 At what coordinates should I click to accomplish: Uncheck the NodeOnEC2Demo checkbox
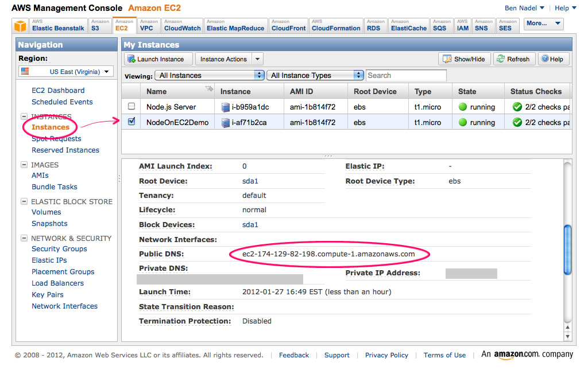tap(131, 122)
